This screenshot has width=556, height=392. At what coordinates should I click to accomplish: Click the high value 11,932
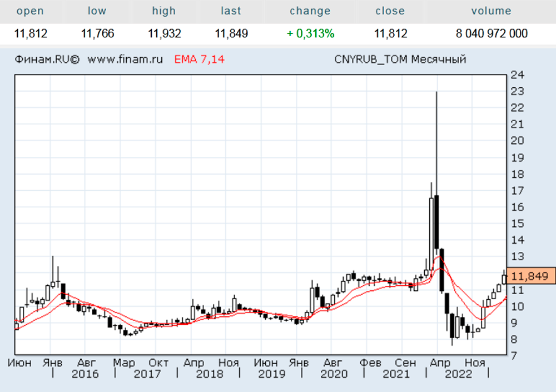(164, 34)
